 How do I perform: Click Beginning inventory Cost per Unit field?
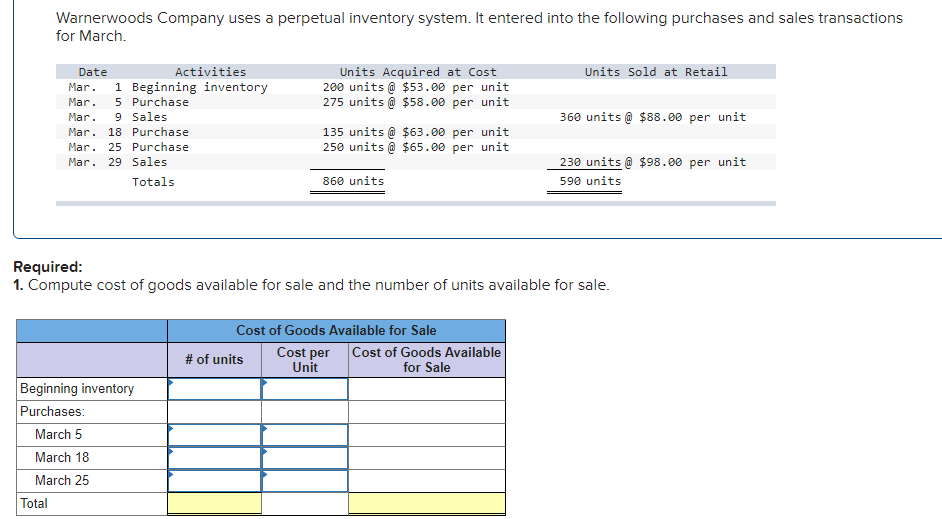[305, 389]
